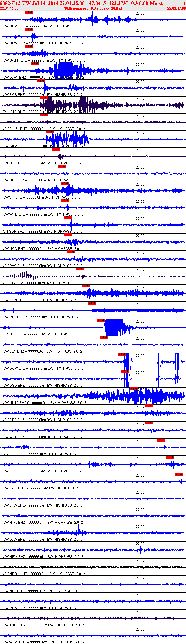Select the pick flag on UW.ELL trace
The height and width of the screenshot is (644, 186).
(170, 457)
